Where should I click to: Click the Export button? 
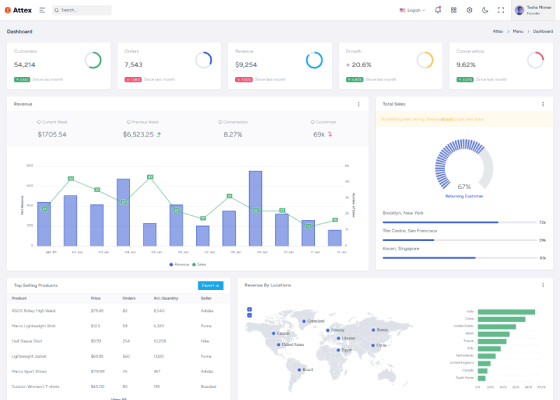click(210, 285)
